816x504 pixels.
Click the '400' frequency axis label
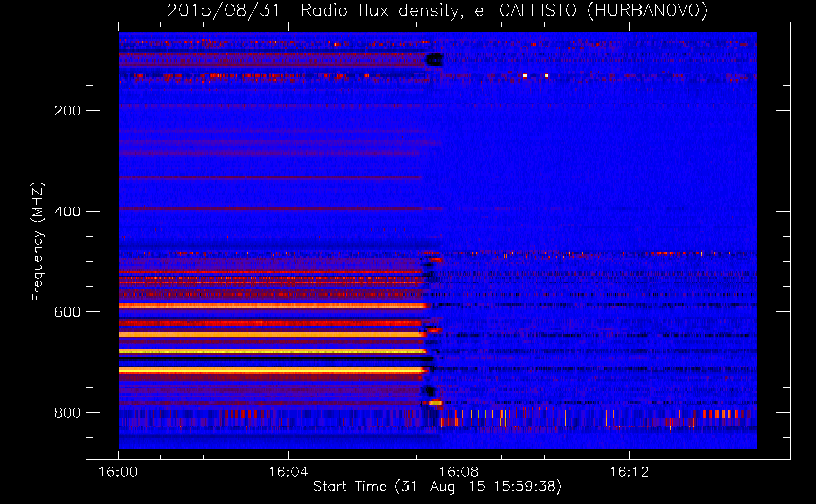coord(68,212)
